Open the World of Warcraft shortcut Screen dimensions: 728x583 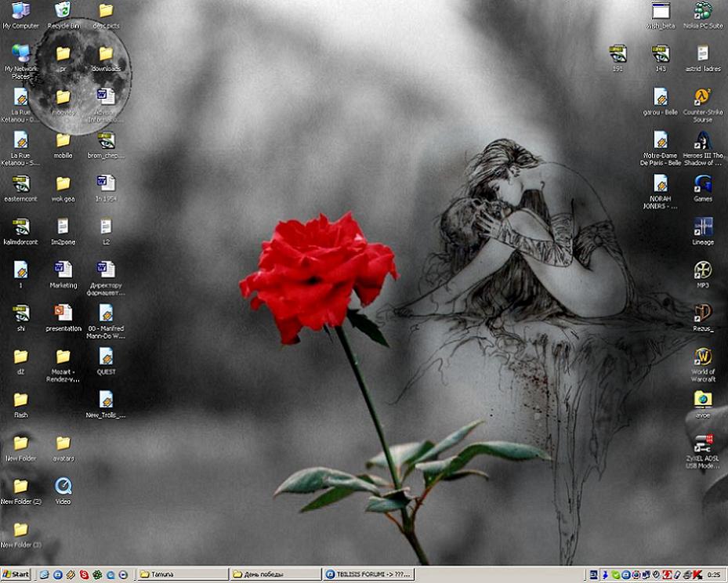coord(702,357)
